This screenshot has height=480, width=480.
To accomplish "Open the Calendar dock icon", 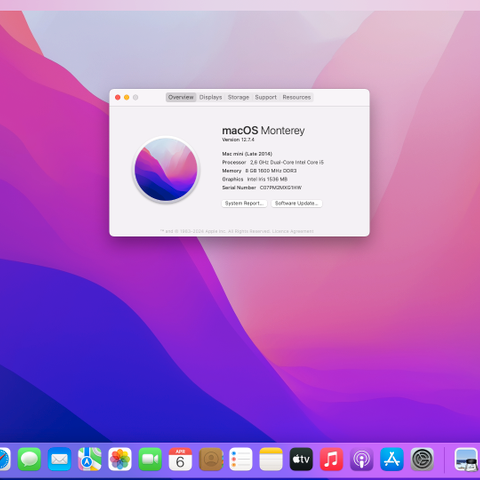I will (180, 459).
